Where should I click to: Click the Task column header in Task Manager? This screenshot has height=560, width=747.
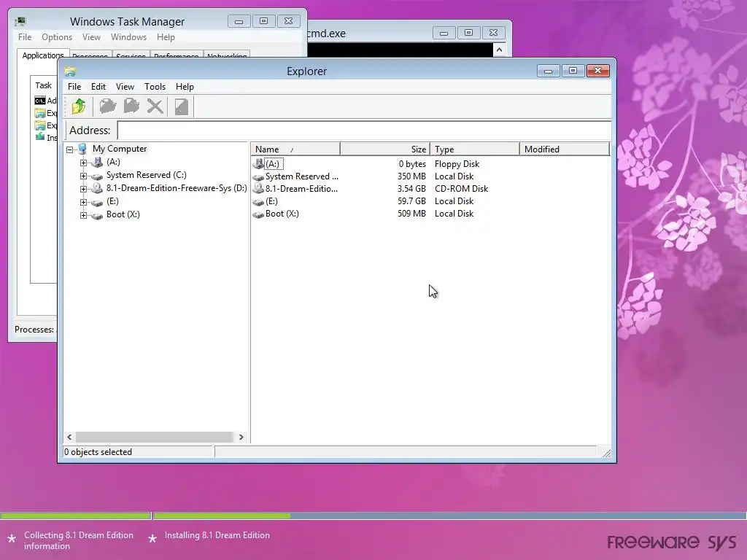[x=43, y=85]
